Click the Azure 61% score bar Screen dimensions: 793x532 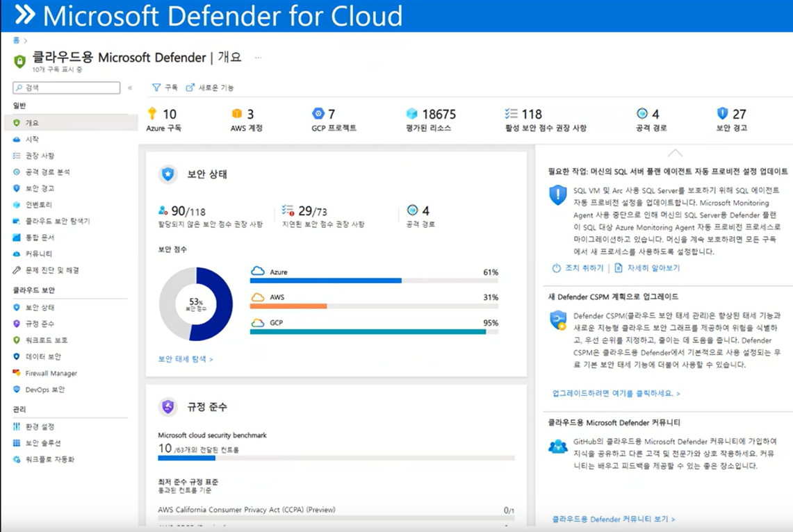point(374,281)
